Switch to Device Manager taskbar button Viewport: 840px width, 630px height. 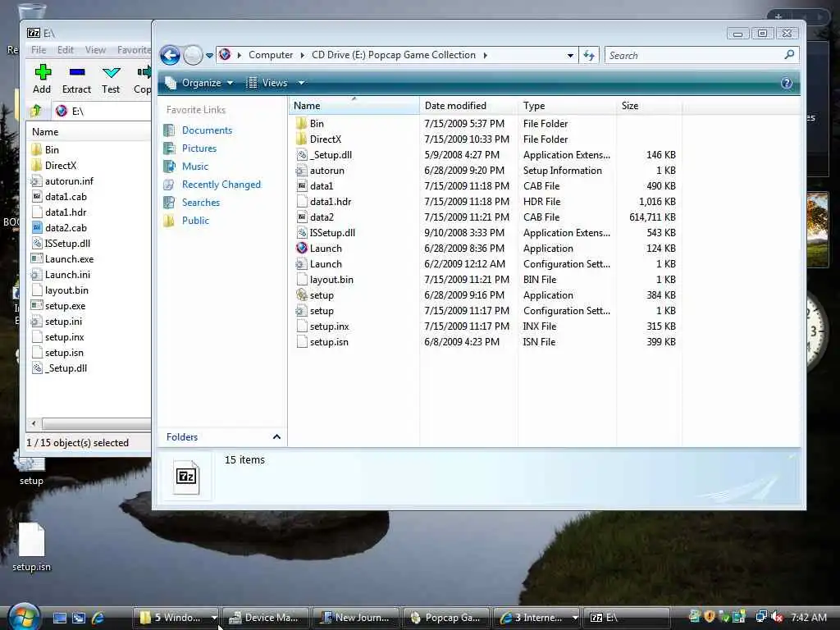pyautogui.click(x=267, y=618)
